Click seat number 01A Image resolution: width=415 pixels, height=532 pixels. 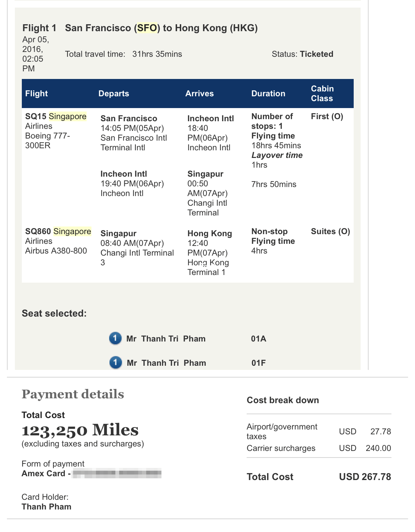259,339
